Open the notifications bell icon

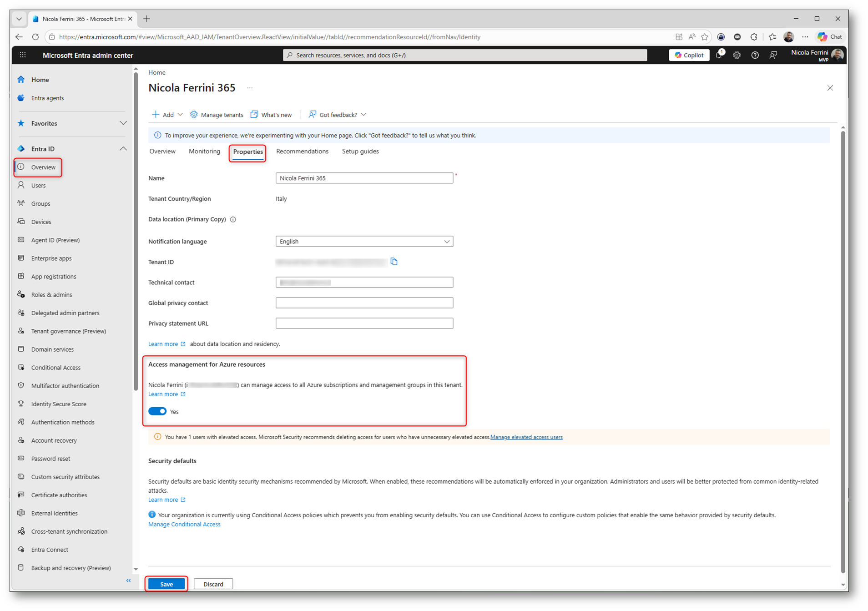click(719, 55)
